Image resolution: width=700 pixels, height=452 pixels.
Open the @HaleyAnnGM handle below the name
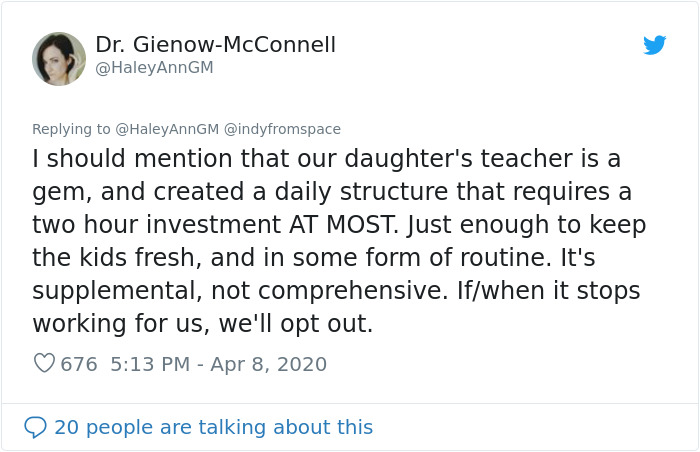tap(154, 68)
